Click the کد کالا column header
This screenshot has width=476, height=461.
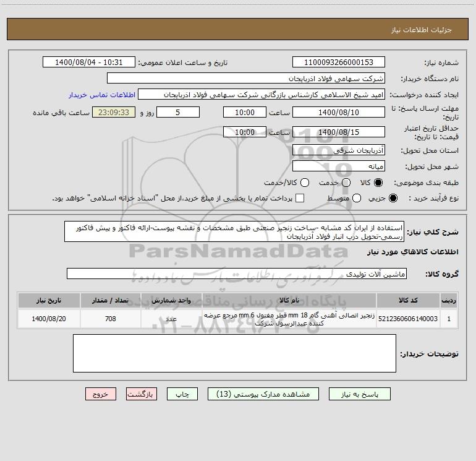[408, 300]
